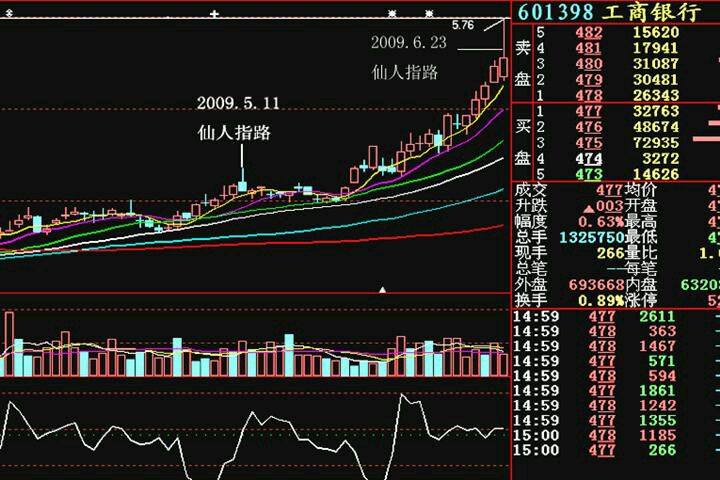Click the white oscillator line in bottom panel
The height and width of the screenshot is (480, 720).
point(252,436)
